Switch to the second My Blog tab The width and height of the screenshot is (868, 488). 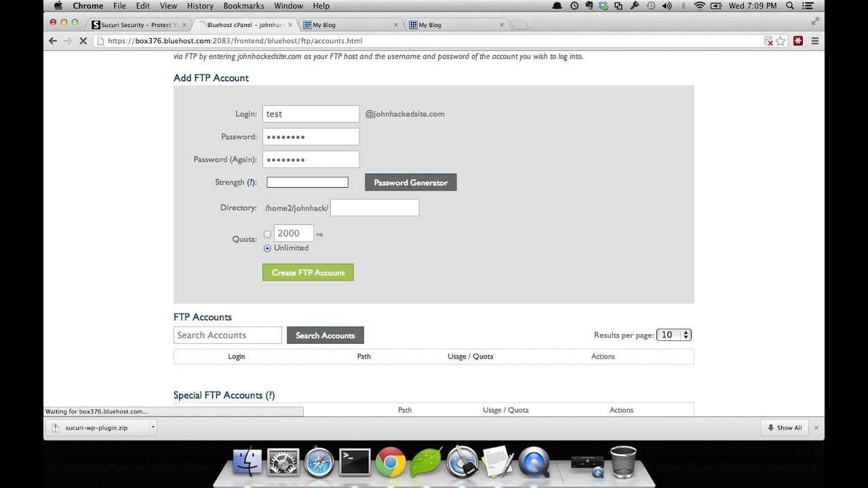(x=456, y=24)
